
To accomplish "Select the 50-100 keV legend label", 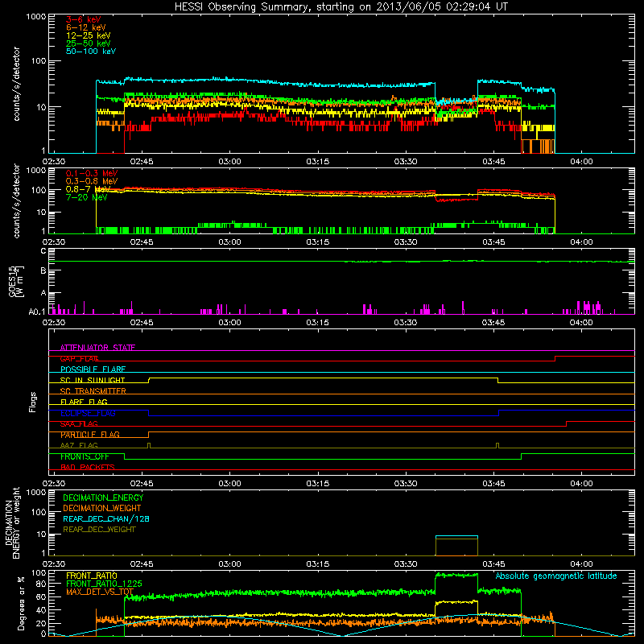I will [x=91, y=52].
